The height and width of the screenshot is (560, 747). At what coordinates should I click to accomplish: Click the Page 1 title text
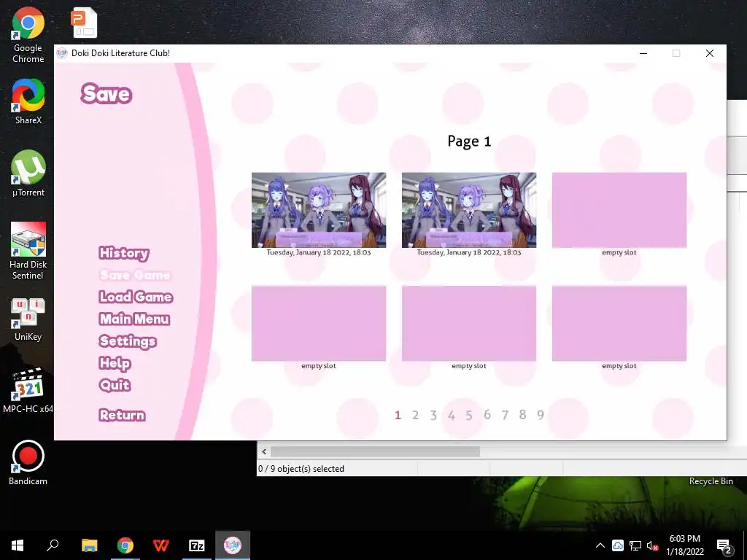point(469,141)
